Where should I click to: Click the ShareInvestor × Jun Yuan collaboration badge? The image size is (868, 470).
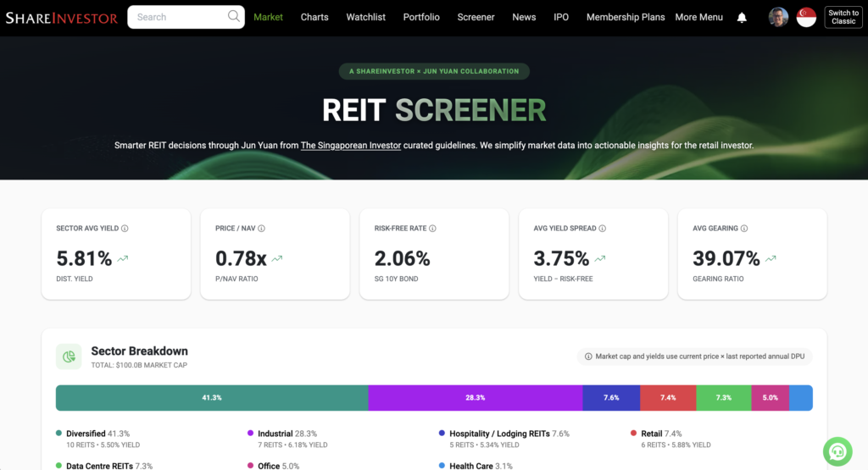(434, 71)
